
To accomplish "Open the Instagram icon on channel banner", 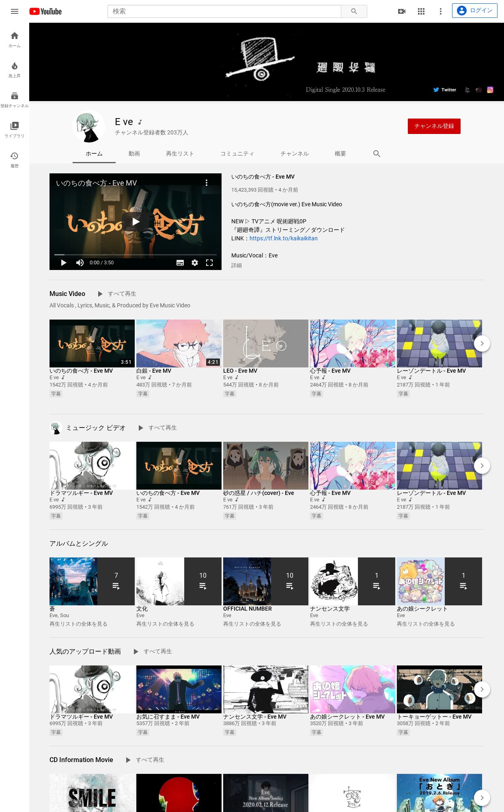I will point(490,90).
